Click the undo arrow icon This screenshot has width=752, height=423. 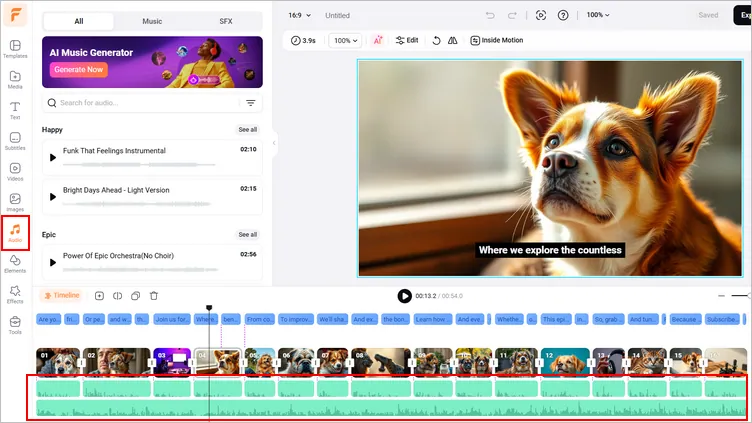(x=489, y=15)
